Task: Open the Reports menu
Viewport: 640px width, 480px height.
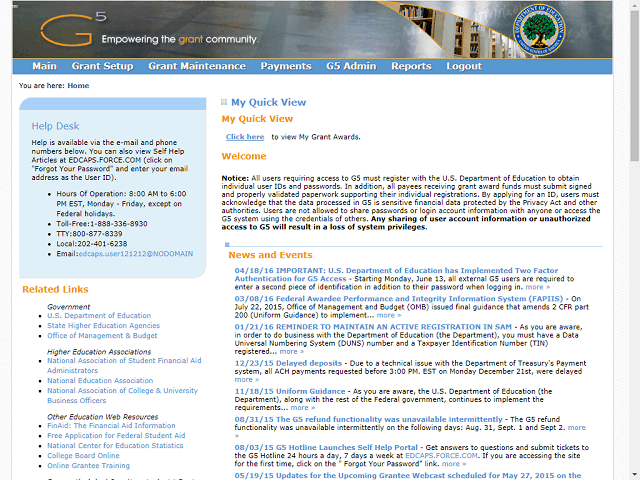Action: (411, 66)
